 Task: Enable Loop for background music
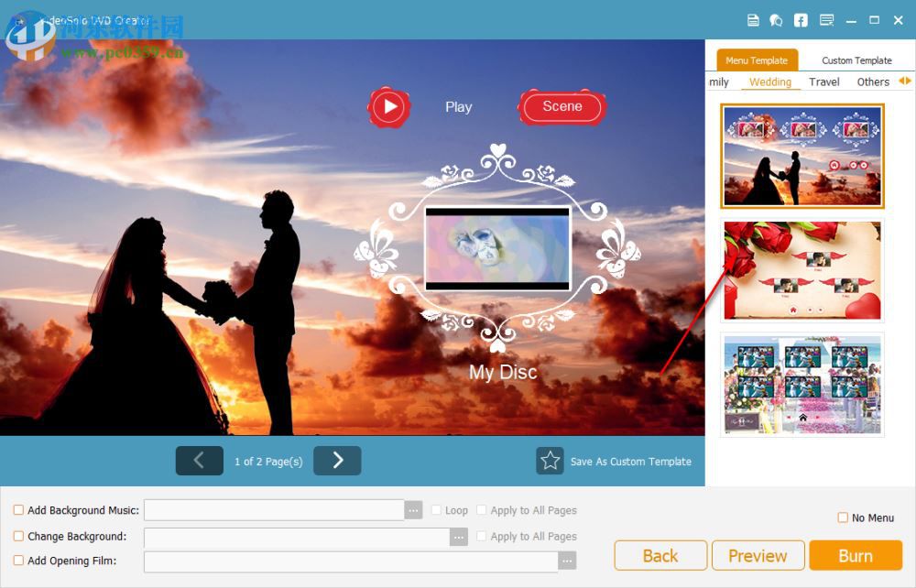click(x=436, y=510)
